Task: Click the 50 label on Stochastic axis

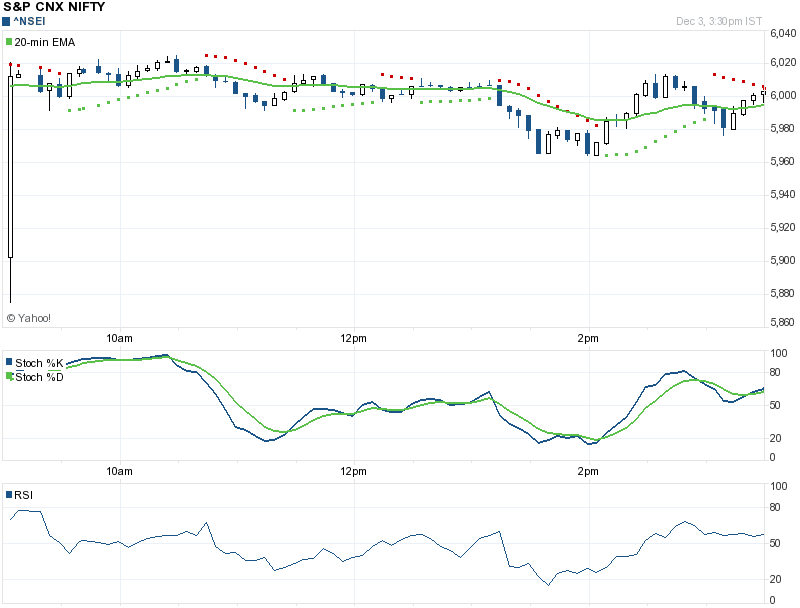Action: tap(775, 406)
